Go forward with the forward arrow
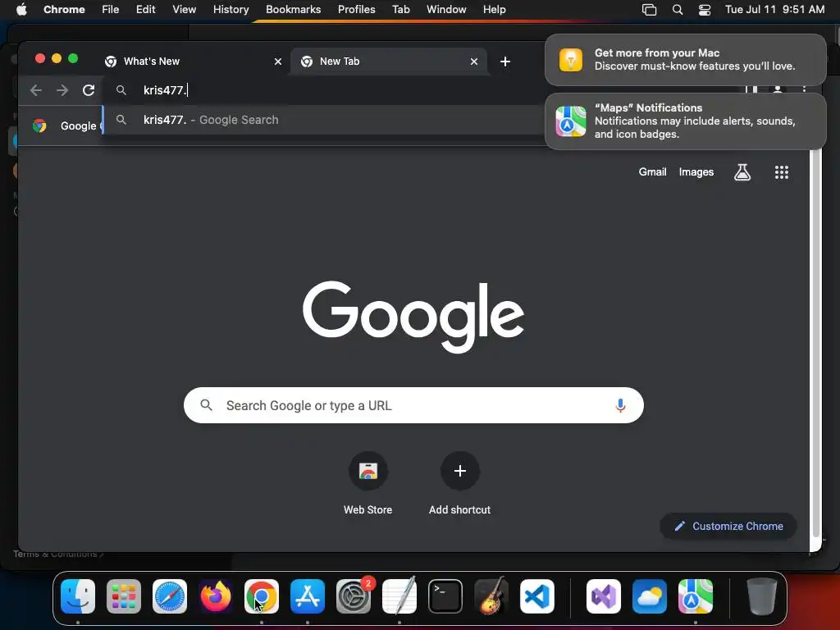The image size is (840, 630). pos(62,90)
